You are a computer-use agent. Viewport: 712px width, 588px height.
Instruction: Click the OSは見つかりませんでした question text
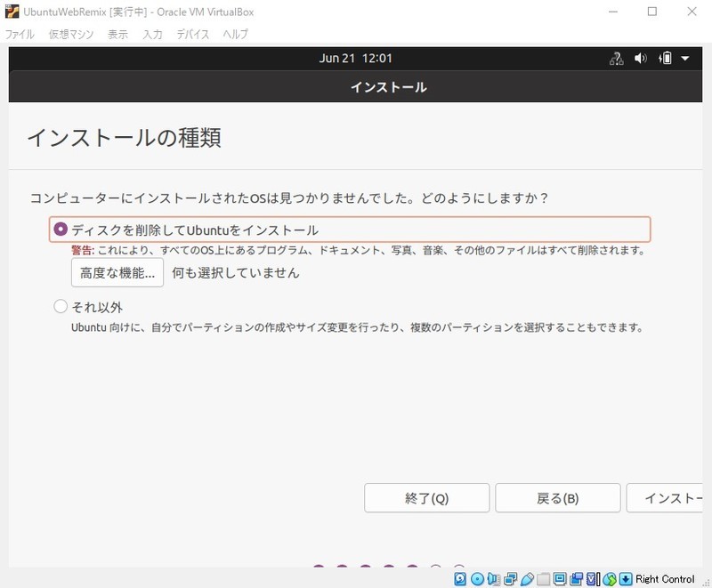pos(288,197)
